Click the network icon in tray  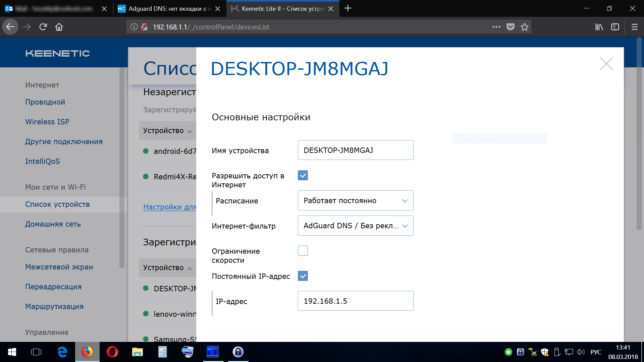[569, 352]
